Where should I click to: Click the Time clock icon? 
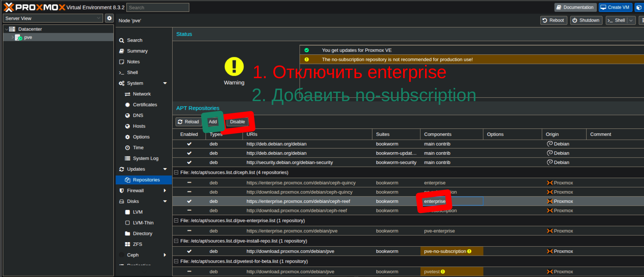tap(127, 148)
